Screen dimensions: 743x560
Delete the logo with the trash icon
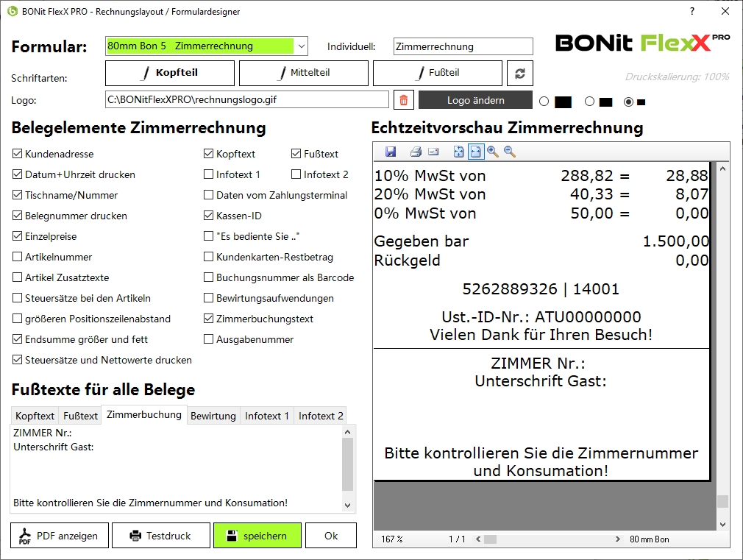pyautogui.click(x=404, y=100)
